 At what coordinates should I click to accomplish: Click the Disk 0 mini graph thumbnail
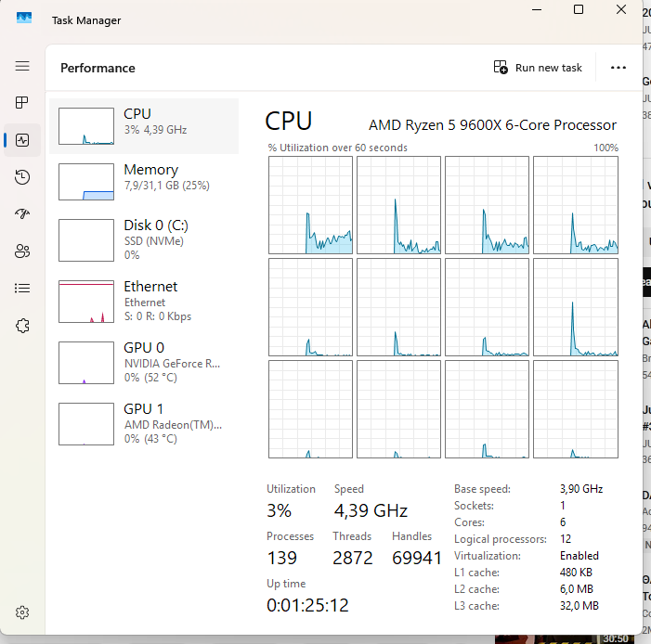86,240
